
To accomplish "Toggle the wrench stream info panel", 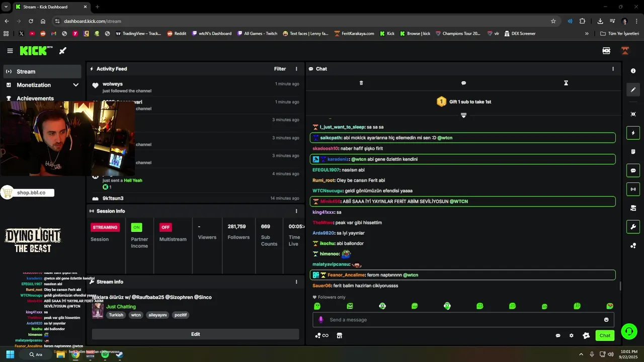I will click(633, 227).
